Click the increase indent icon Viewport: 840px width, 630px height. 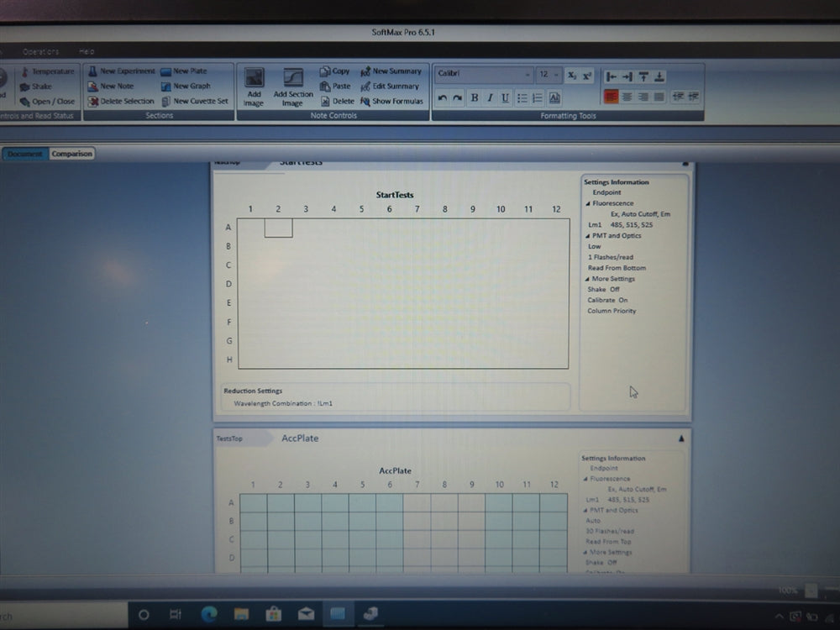coord(694,97)
